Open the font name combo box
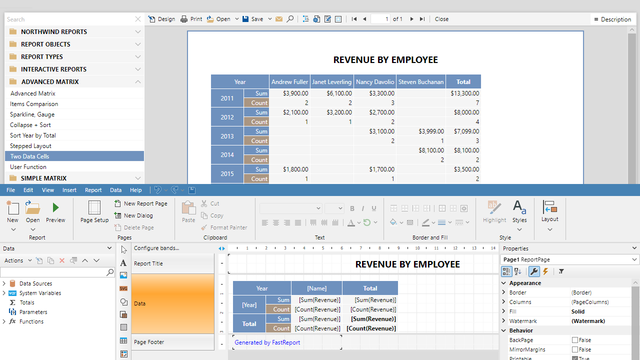The height and width of the screenshot is (360, 640). click(x=291, y=209)
